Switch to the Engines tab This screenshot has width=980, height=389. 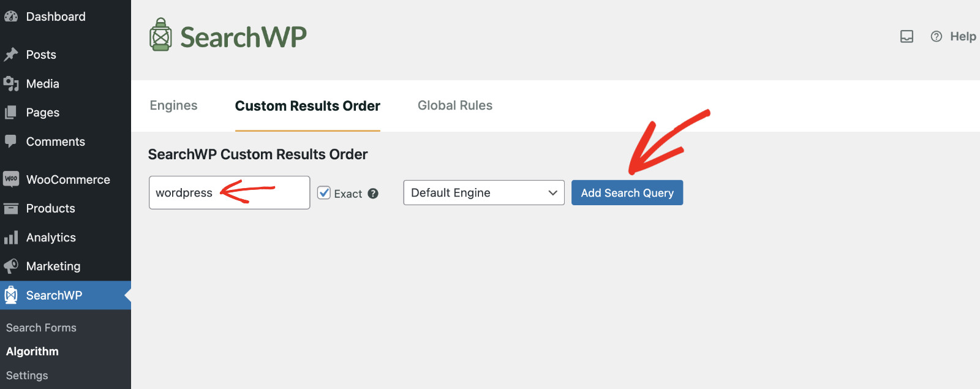173,105
